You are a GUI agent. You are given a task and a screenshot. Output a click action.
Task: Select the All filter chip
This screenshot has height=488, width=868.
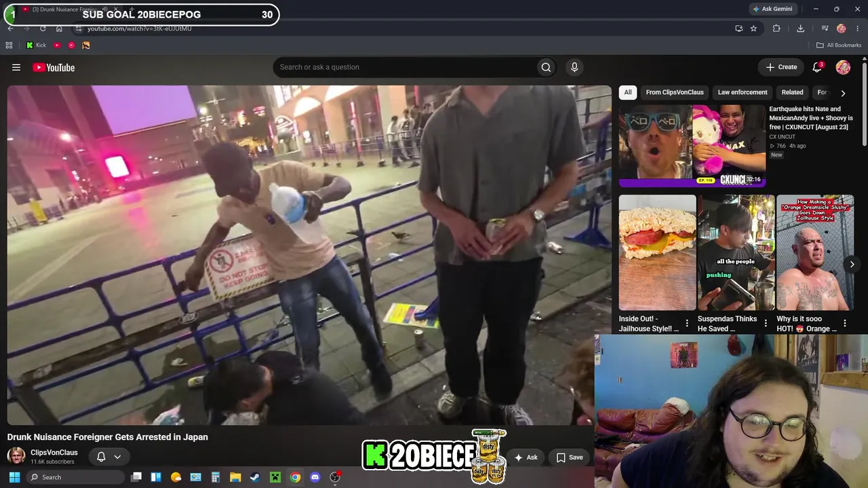(628, 92)
